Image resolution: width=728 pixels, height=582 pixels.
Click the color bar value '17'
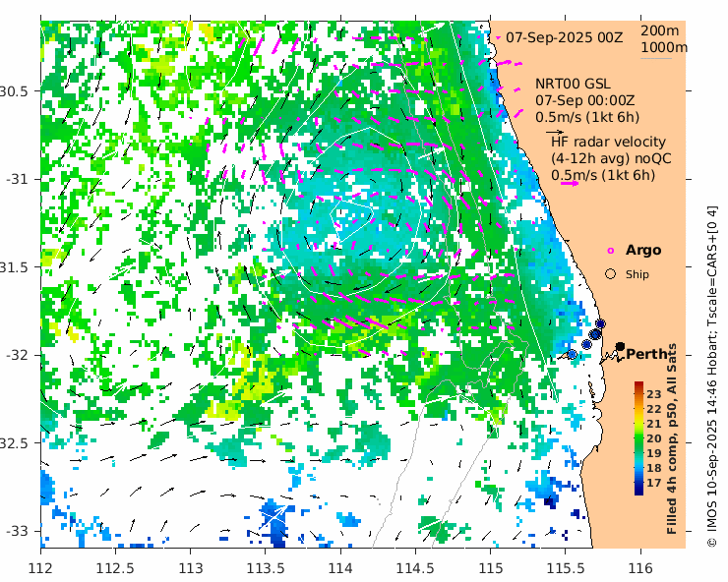click(x=653, y=483)
